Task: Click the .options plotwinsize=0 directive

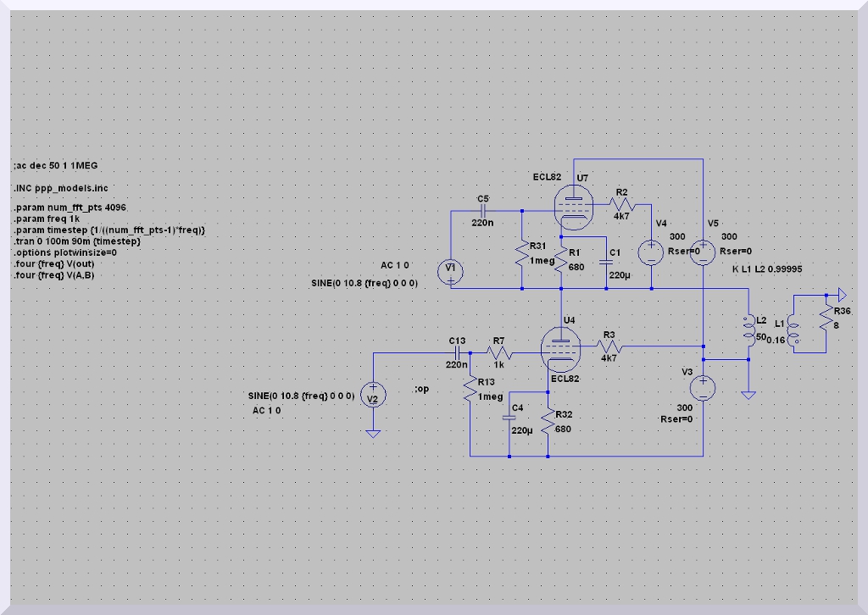Action: tap(64, 252)
